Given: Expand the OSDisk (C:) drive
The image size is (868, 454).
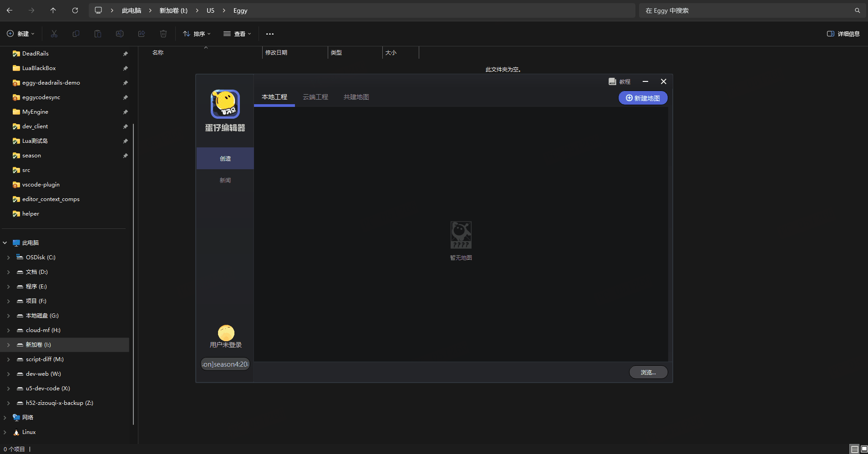Looking at the screenshot, I should point(9,257).
